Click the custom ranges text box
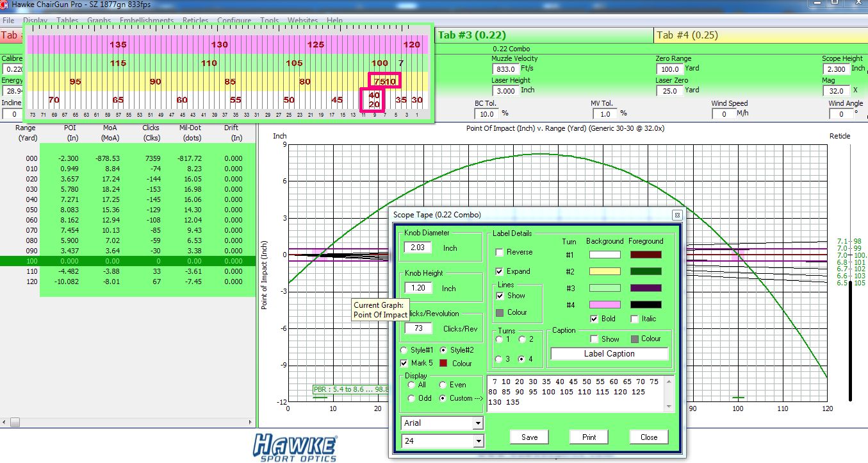This screenshot has height=463, width=868. pyautogui.click(x=575, y=393)
